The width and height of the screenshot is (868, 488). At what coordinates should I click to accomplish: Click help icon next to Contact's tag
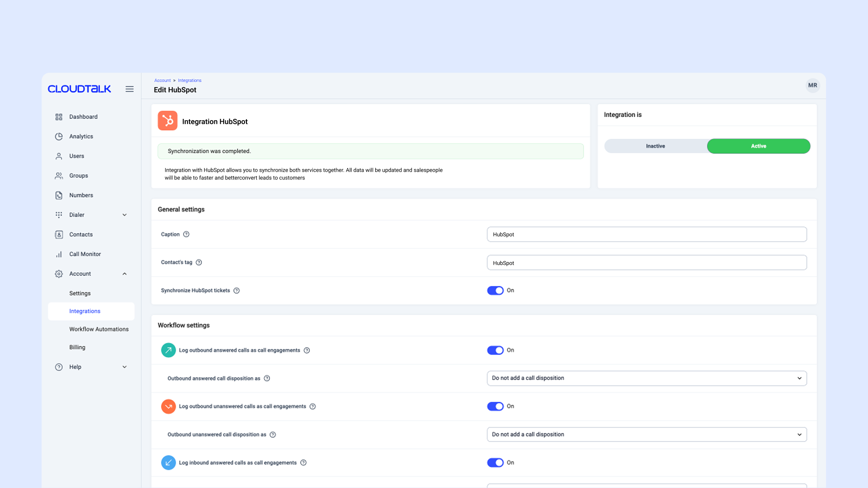(199, 263)
